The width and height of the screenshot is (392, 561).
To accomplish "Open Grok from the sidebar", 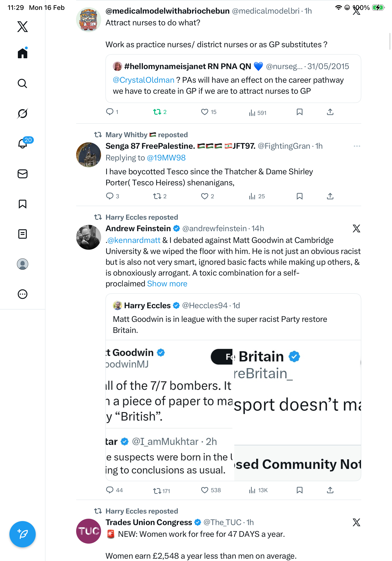I will [22, 113].
